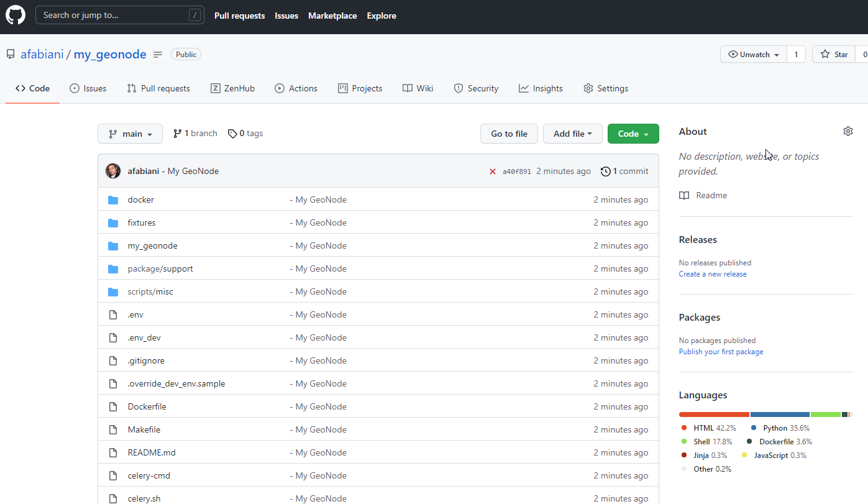Click the my_geonode folder icon
Viewport: 868px width, 504px height.
click(113, 245)
